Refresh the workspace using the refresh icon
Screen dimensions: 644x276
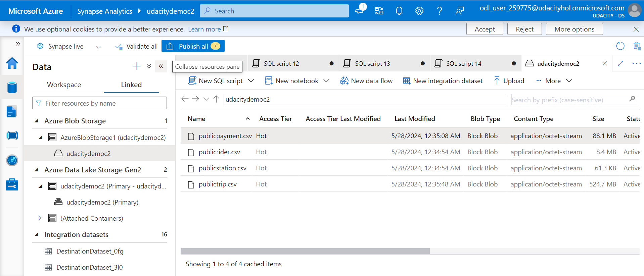[x=620, y=46]
